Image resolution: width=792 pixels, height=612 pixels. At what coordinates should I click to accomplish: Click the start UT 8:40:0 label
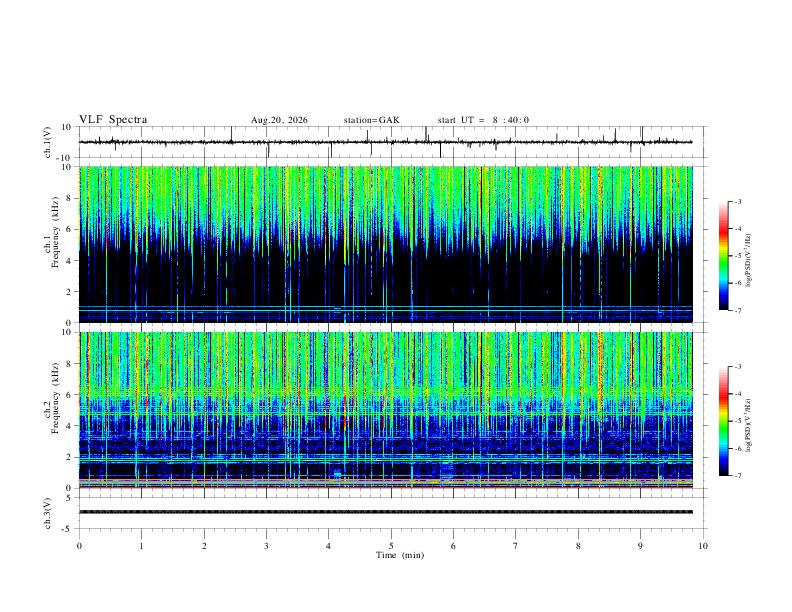coord(483,120)
